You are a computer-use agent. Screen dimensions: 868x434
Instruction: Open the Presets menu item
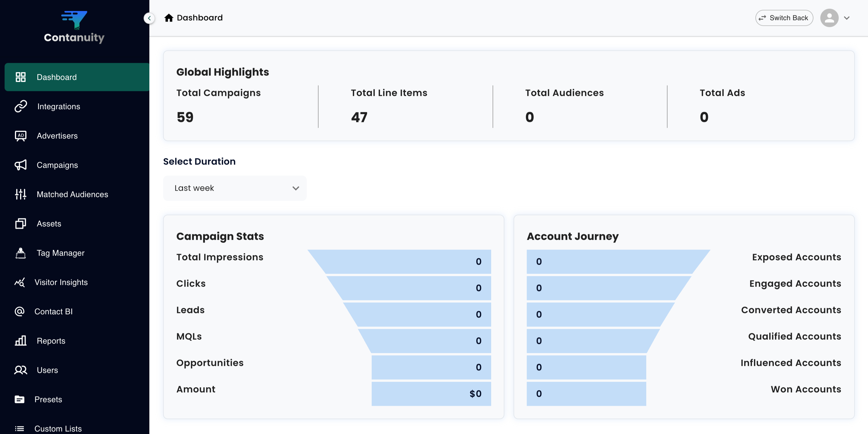pyautogui.click(x=48, y=399)
